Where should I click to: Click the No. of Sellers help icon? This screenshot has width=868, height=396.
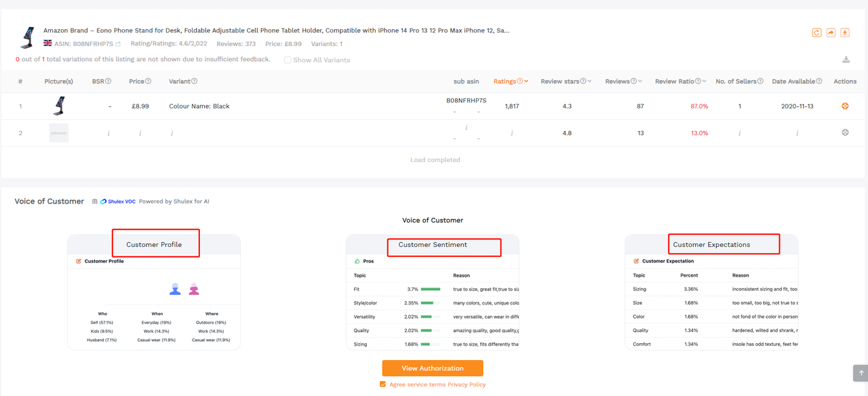coord(761,81)
